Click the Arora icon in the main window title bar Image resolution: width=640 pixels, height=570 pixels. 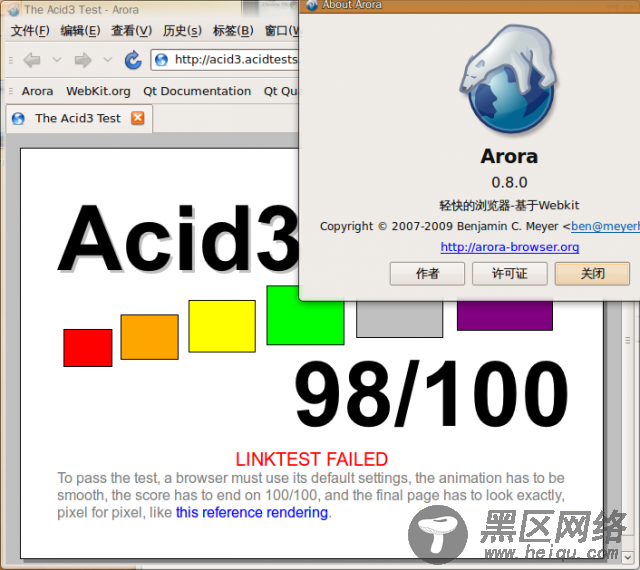point(13,10)
